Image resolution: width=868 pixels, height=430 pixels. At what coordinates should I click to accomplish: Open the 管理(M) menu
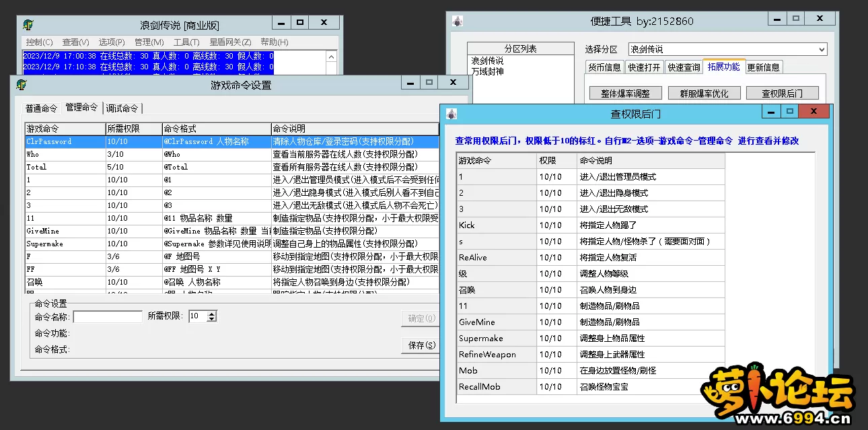click(x=149, y=42)
